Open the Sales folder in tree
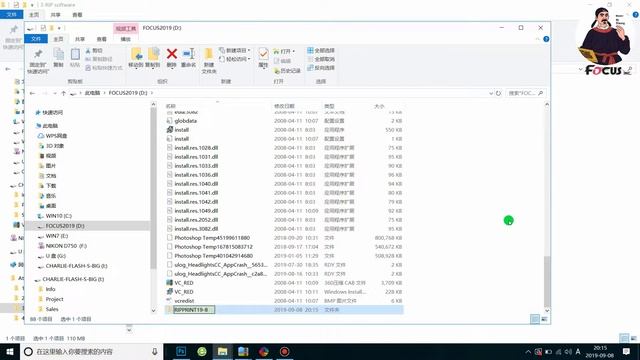The width and height of the screenshot is (640, 360). click(52, 309)
